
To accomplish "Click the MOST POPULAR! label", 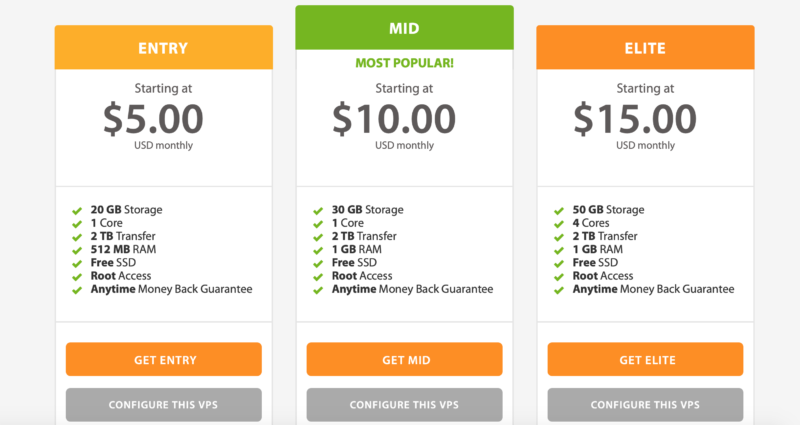I will coord(404,63).
